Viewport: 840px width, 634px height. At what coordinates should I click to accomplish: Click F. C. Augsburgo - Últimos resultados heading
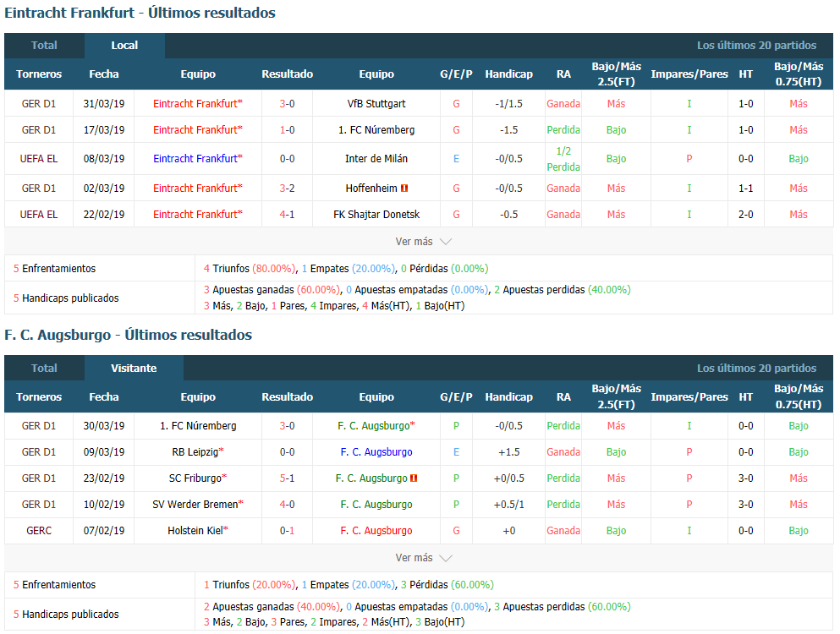pos(128,336)
